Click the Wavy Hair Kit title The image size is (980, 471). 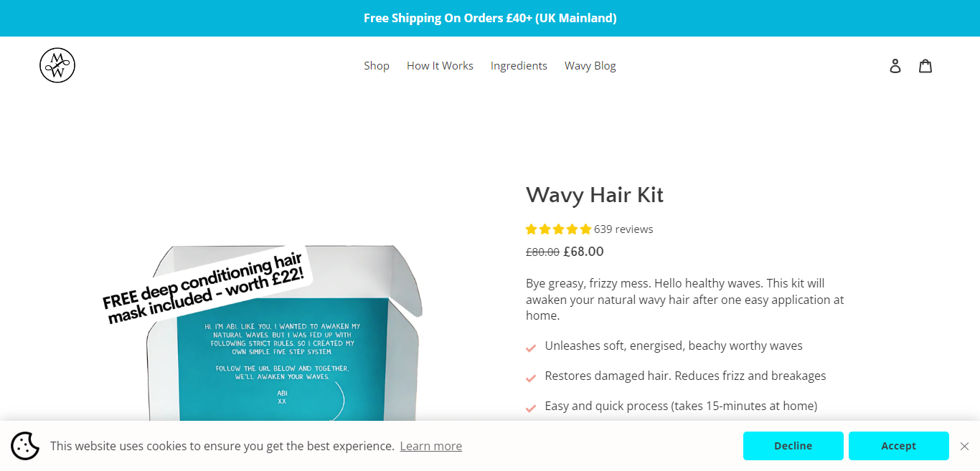pos(595,195)
